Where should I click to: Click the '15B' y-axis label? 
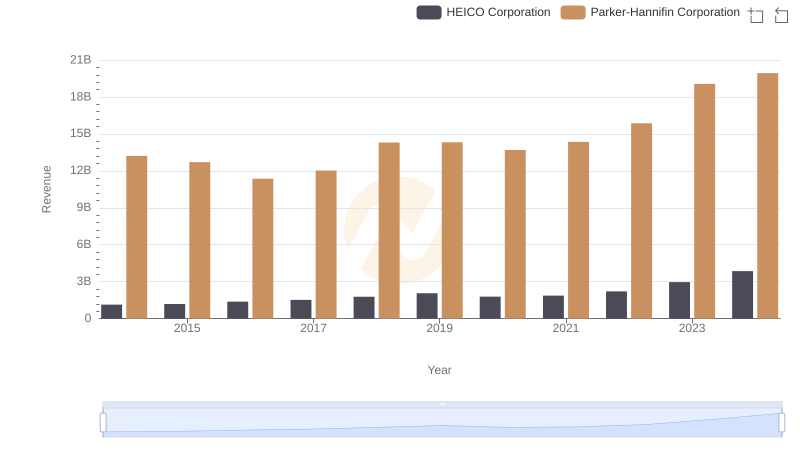81,134
